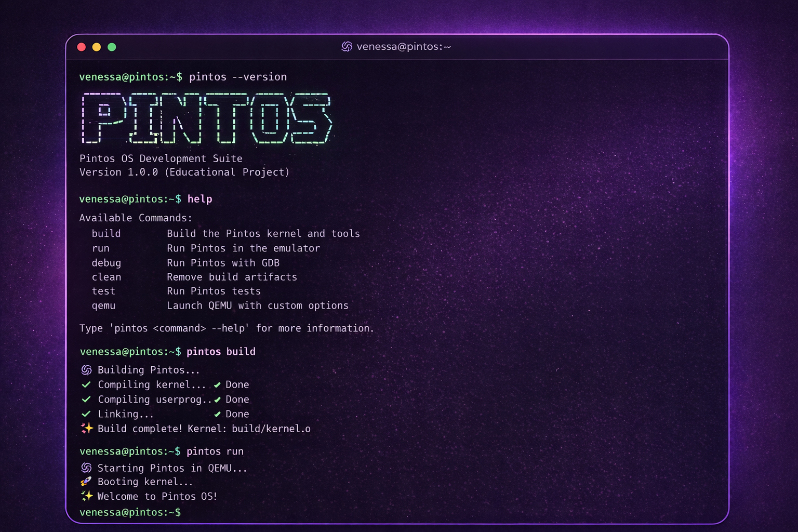Click the 'pintos build' command text

(x=221, y=352)
